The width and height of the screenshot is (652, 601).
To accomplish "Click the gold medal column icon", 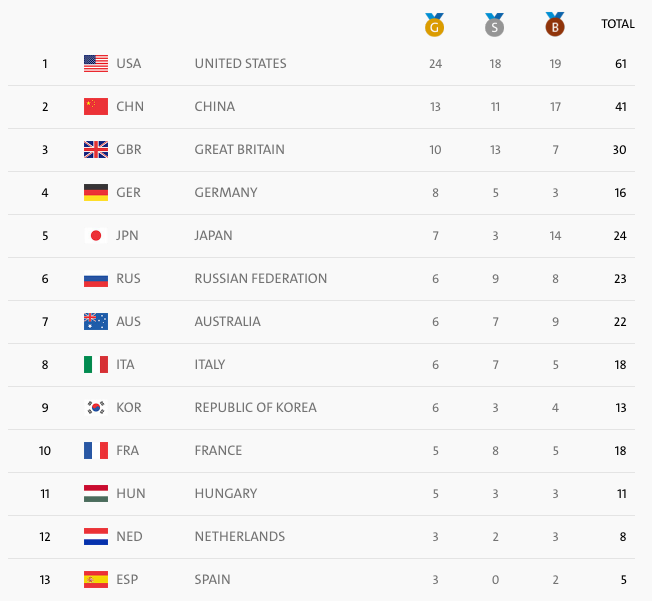I will click(434, 24).
